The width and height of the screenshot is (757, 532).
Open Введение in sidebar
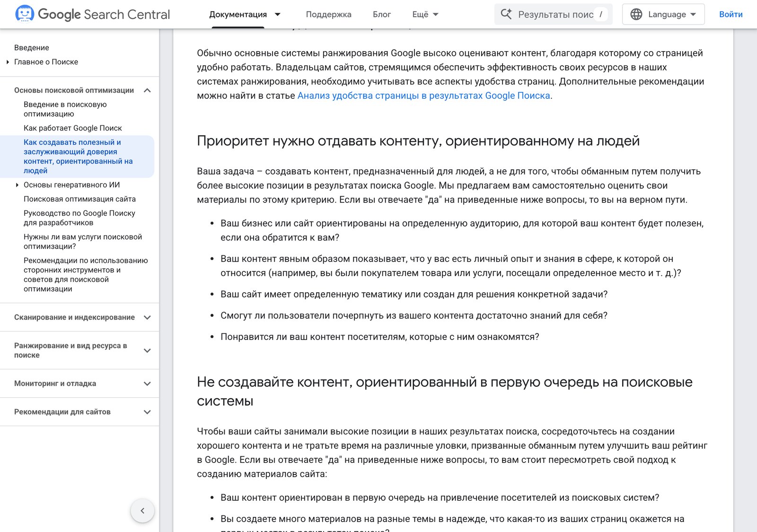[x=32, y=48]
